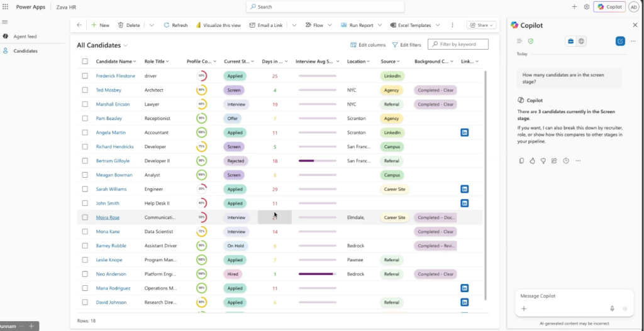Tick the select-all checkbox in header
The width and height of the screenshot is (644, 331).
click(85, 62)
